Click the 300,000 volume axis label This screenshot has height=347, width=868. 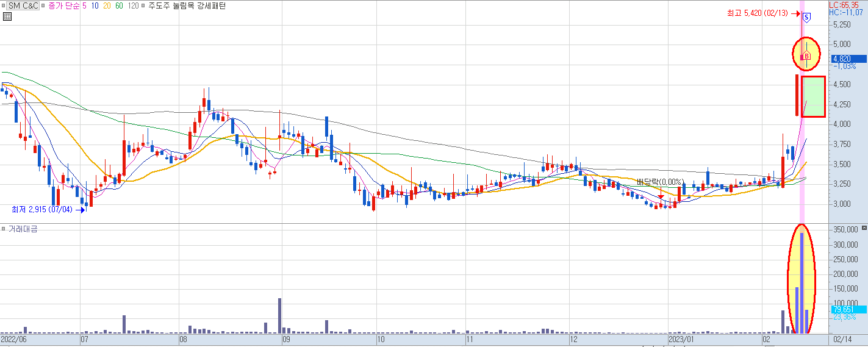(845, 245)
